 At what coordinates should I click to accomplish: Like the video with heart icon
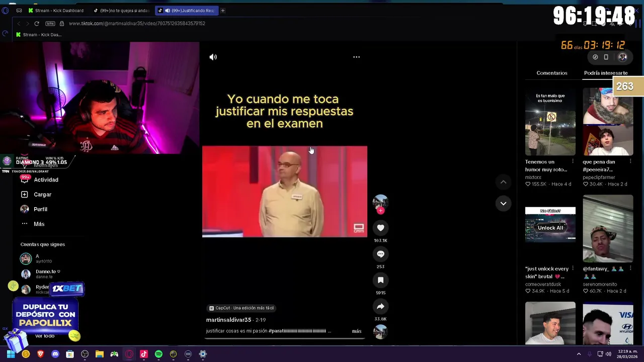point(380,228)
